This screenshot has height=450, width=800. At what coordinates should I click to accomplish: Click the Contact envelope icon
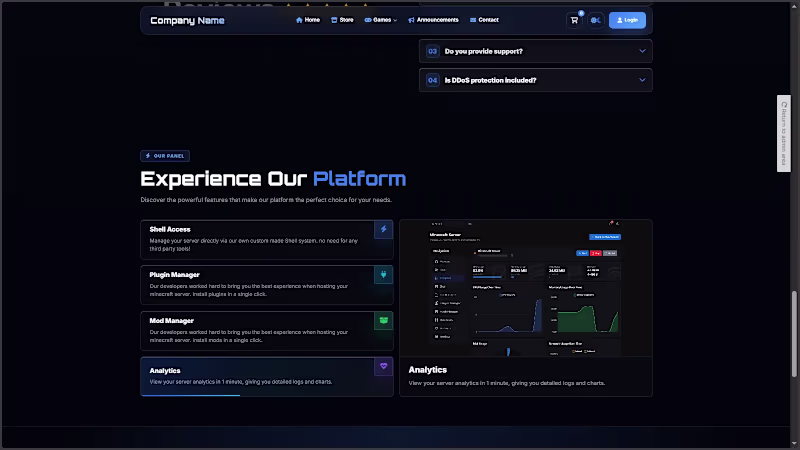(473, 20)
